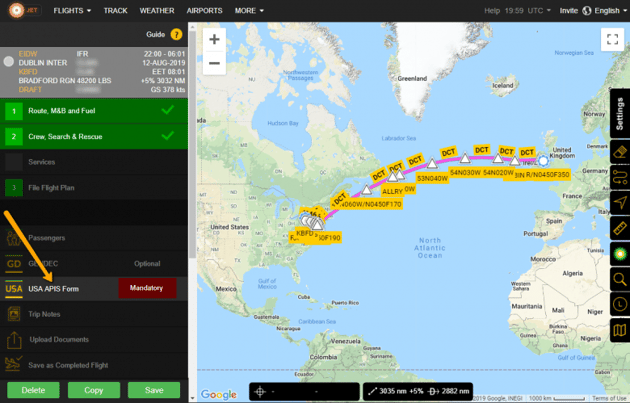Open step 2 Crew, Search & Rescue
Viewport: 630px width, 403px height.
(x=94, y=137)
